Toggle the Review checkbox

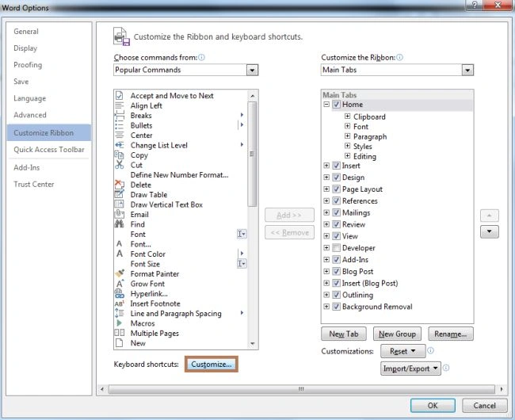pyautogui.click(x=336, y=224)
